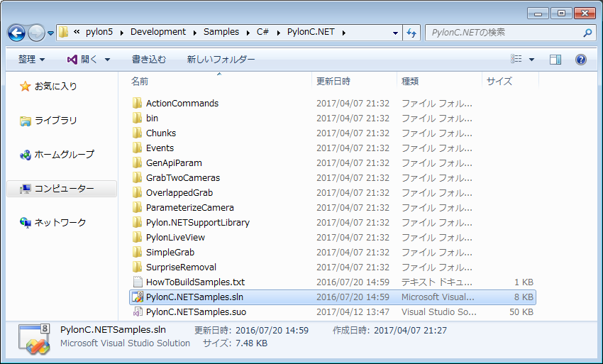The height and width of the screenshot is (364, 603).
Task: Go back with the blue Back arrow
Action: tap(16, 33)
